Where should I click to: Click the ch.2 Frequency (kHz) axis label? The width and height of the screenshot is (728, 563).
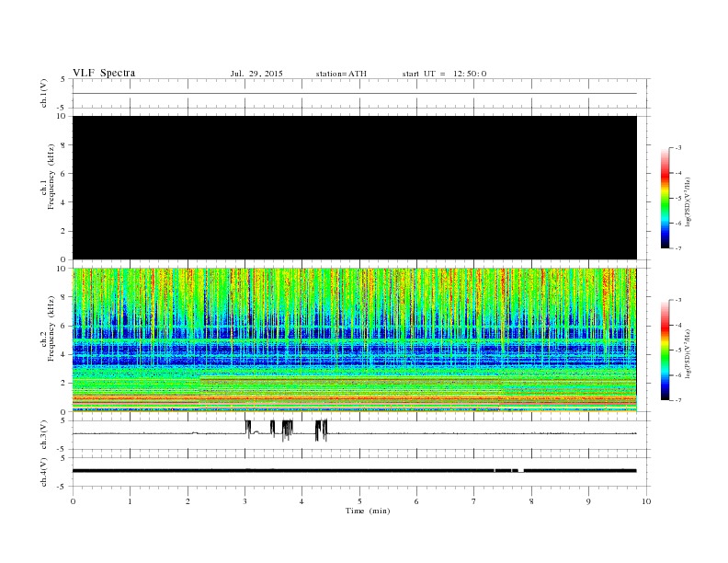click(x=48, y=328)
